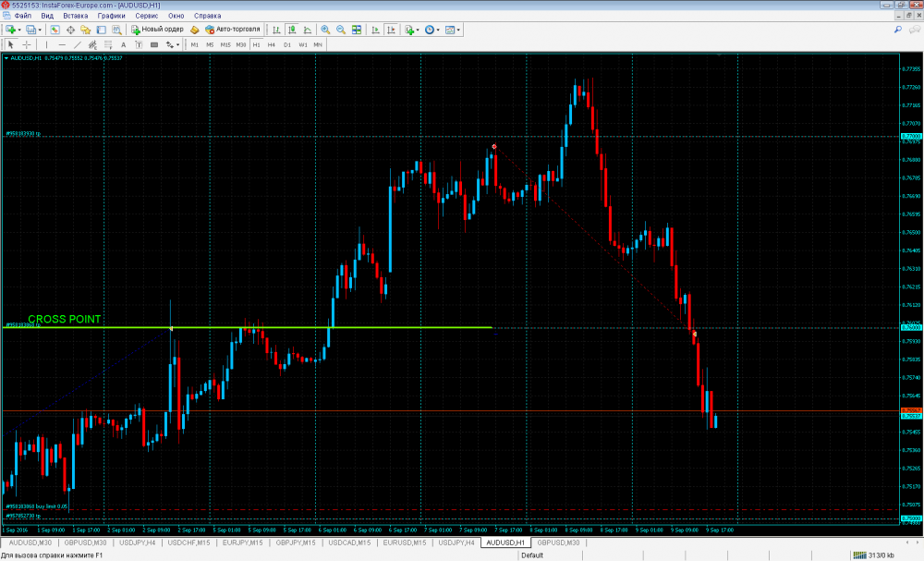Select the M1 timeframe
The height and width of the screenshot is (561, 924).
point(194,44)
